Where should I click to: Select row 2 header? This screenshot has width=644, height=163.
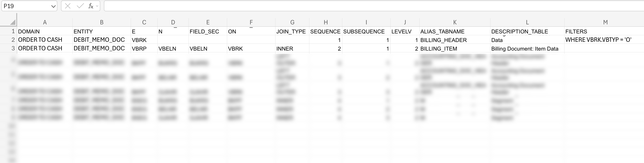(x=13, y=40)
